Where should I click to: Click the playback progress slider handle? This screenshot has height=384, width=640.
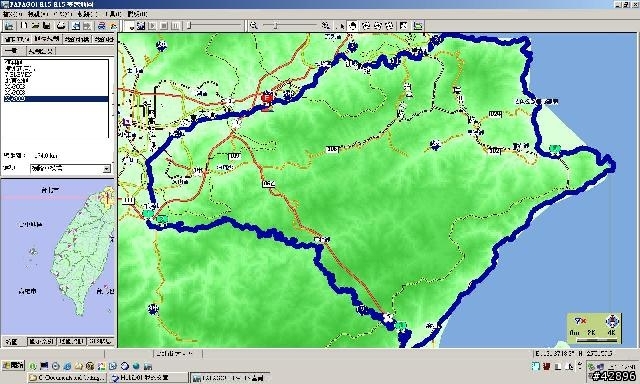tap(189, 26)
